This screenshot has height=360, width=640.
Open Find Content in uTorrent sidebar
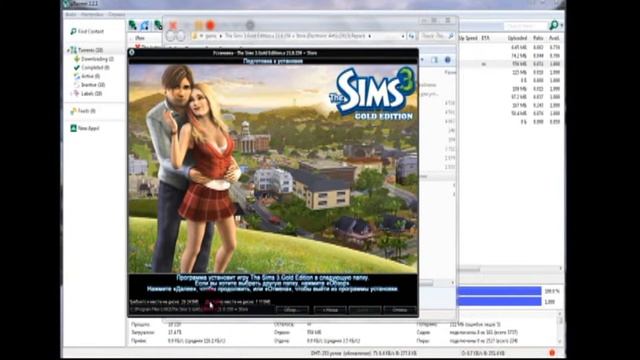tap(87, 31)
